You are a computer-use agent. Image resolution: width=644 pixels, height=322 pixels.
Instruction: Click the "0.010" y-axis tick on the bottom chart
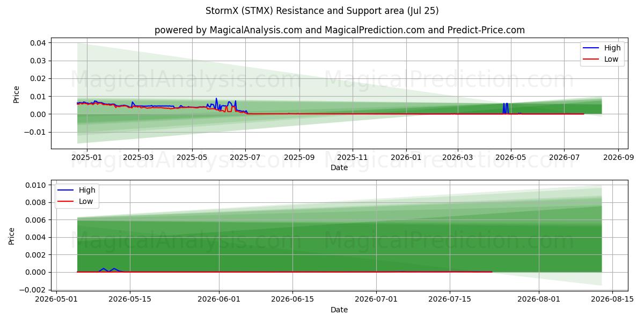(37, 185)
